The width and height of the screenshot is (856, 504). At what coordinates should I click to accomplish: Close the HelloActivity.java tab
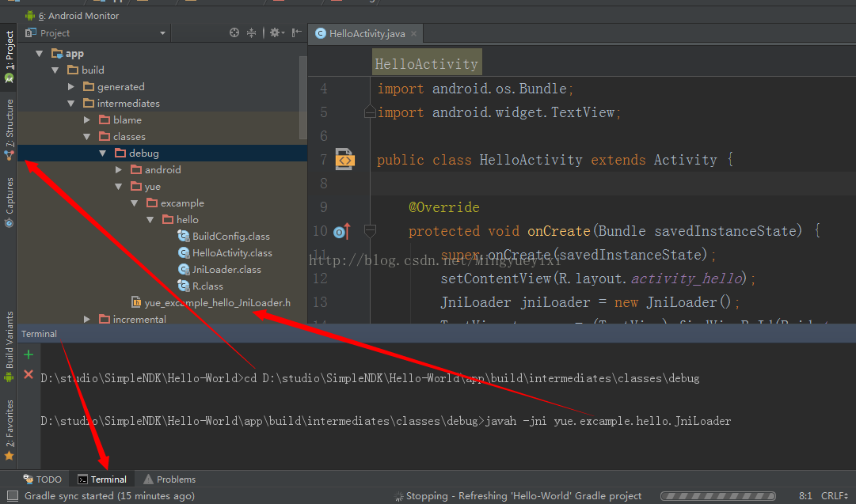(414, 34)
